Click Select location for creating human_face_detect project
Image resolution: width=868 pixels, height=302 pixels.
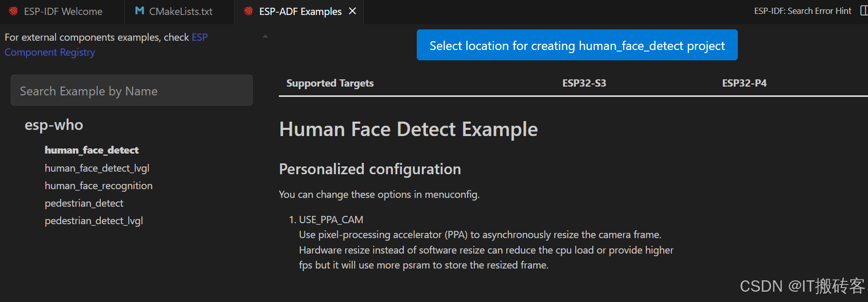click(x=577, y=45)
